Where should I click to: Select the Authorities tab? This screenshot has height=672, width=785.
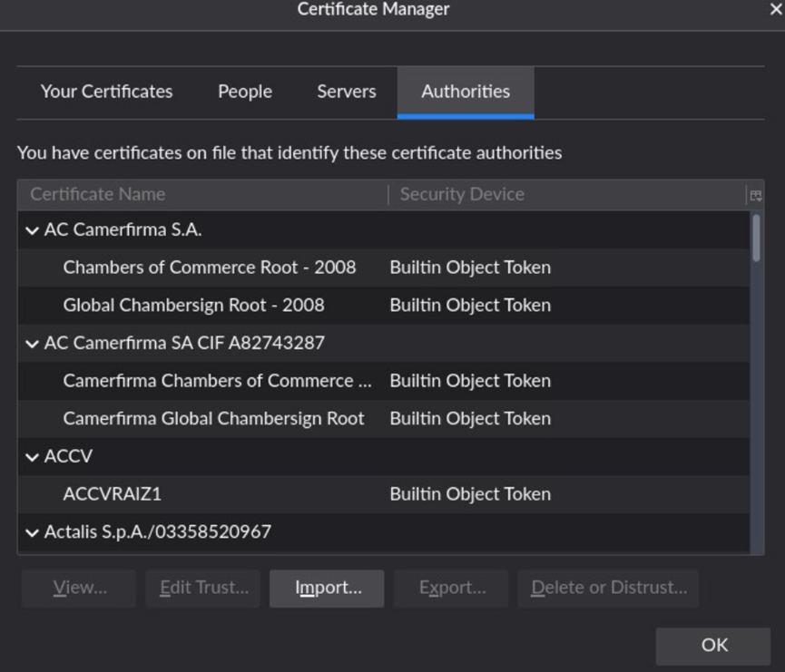[466, 93]
